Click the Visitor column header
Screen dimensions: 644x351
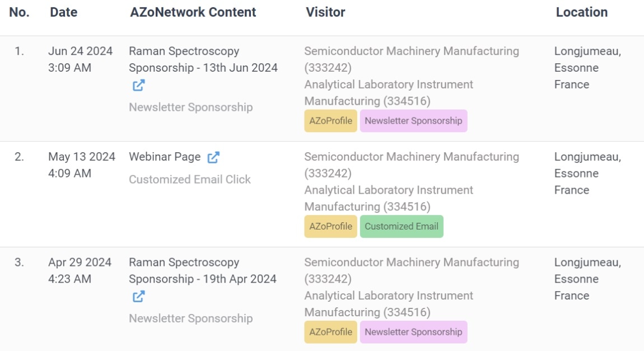click(325, 12)
